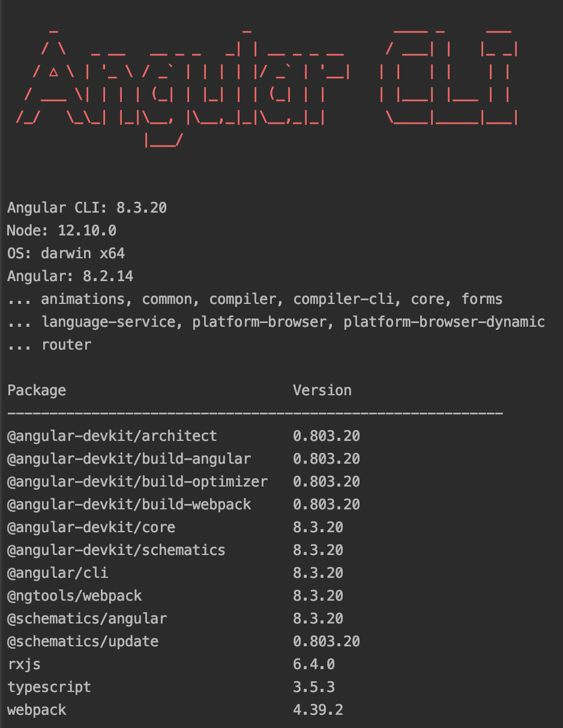This screenshot has height=728, width=563.
Task: Click the webpack version 4.39.2
Action: coord(318,710)
